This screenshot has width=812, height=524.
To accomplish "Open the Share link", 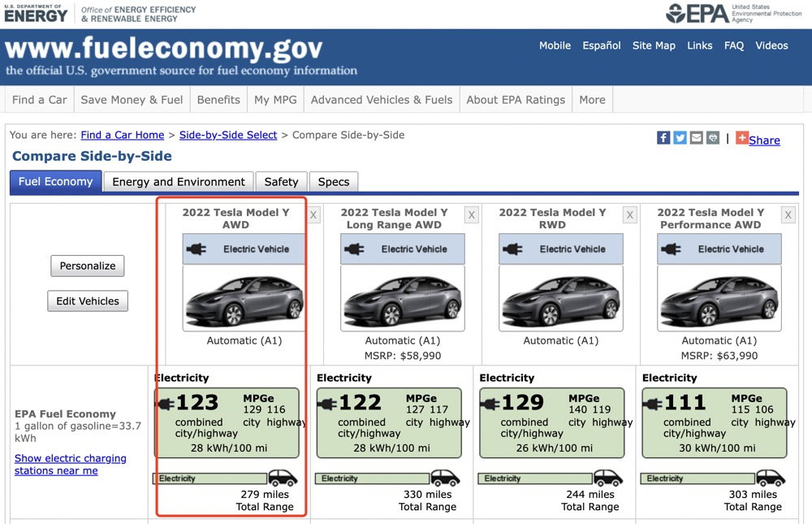I will click(764, 140).
